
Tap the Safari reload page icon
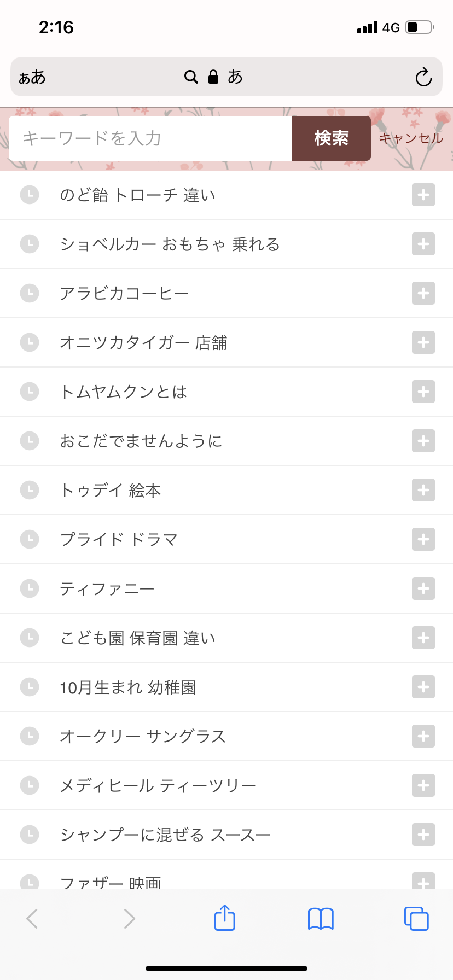423,77
